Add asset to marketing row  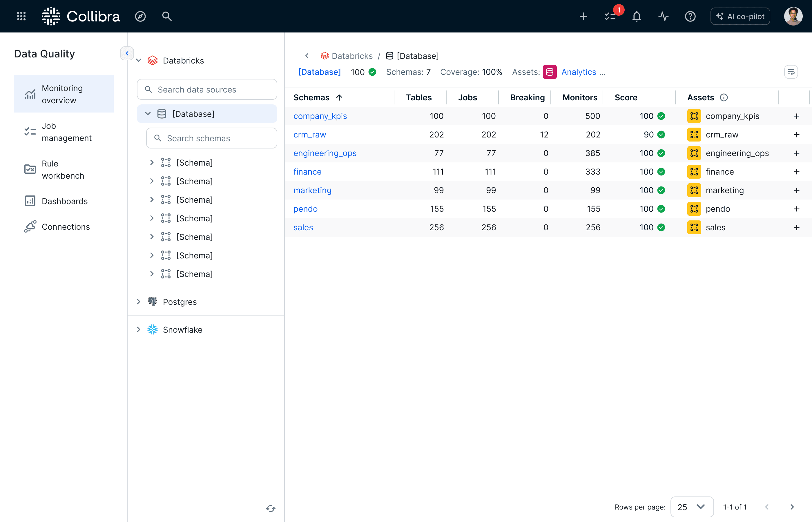point(796,190)
